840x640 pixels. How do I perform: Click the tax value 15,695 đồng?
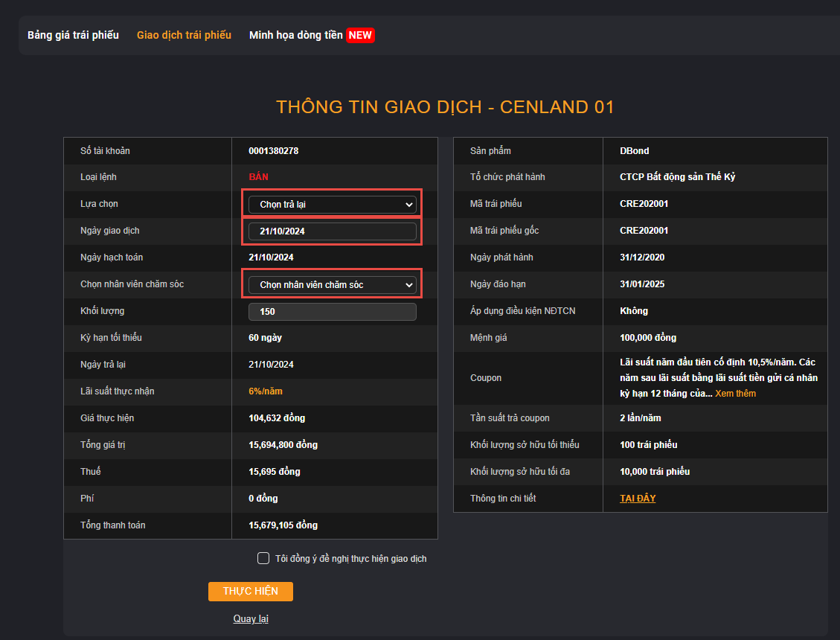(x=275, y=472)
